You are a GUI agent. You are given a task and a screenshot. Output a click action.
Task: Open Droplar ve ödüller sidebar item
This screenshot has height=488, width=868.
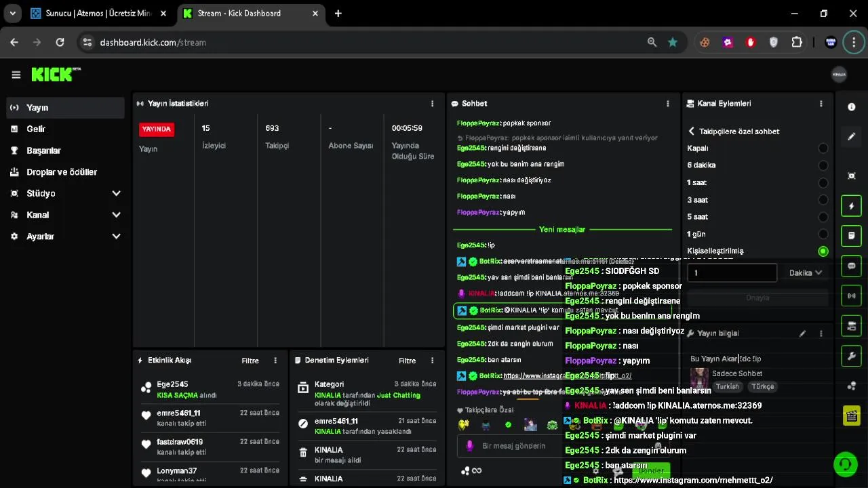(65, 172)
